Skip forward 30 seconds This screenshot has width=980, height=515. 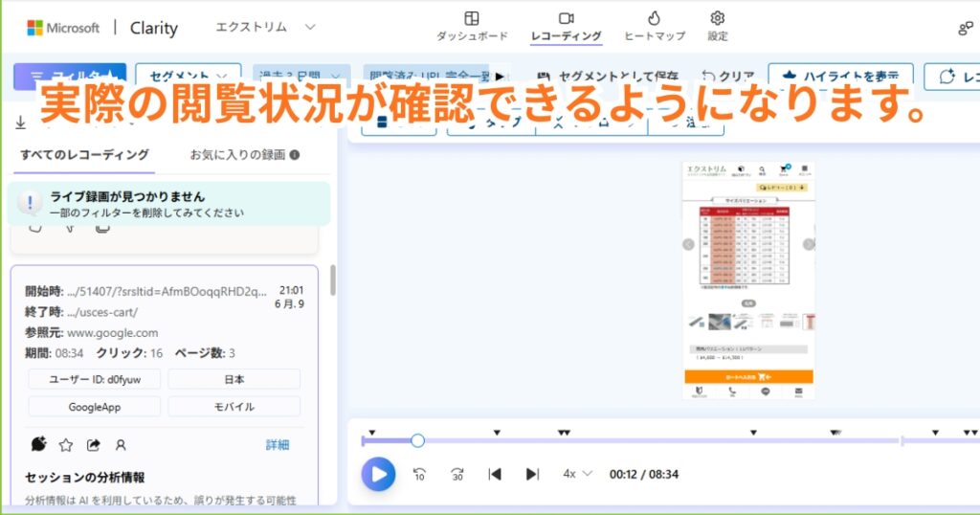click(457, 475)
